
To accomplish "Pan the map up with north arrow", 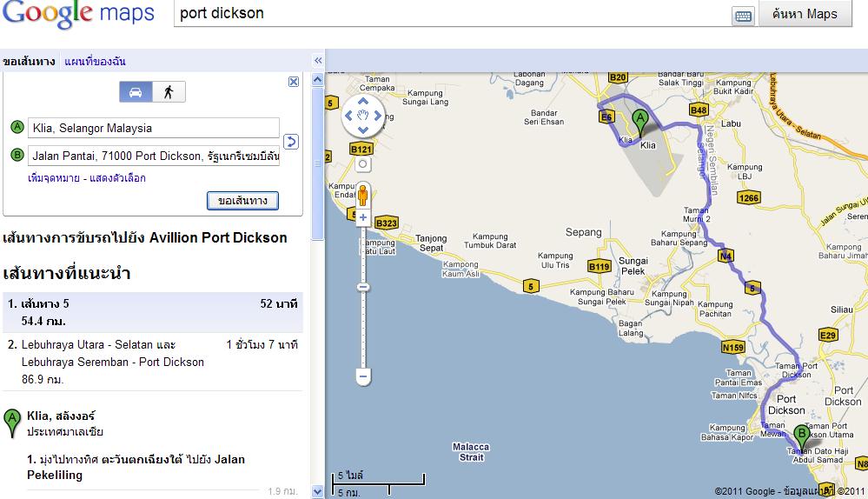I will 363,99.
